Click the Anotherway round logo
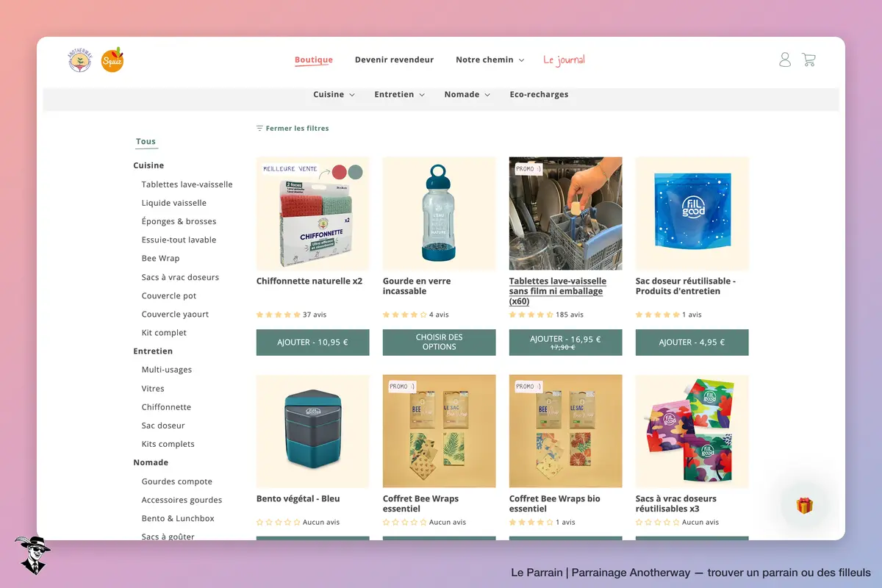The width and height of the screenshot is (882, 588). (x=80, y=60)
